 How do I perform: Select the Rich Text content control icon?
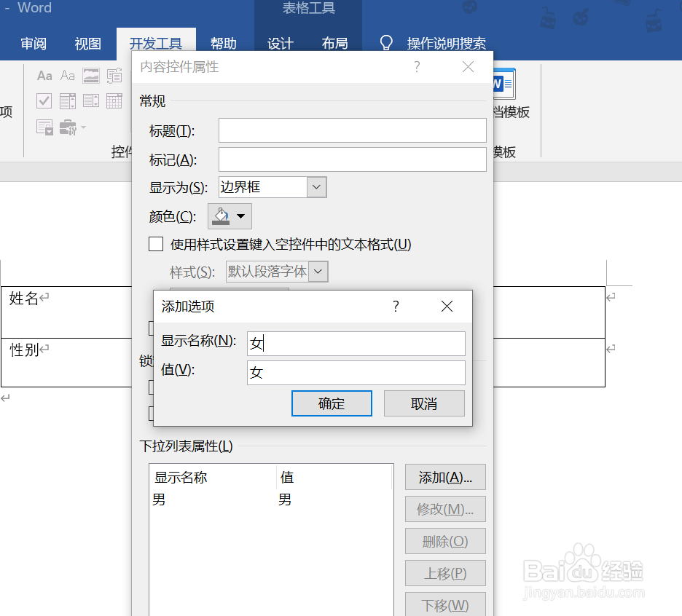(x=44, y=75)
